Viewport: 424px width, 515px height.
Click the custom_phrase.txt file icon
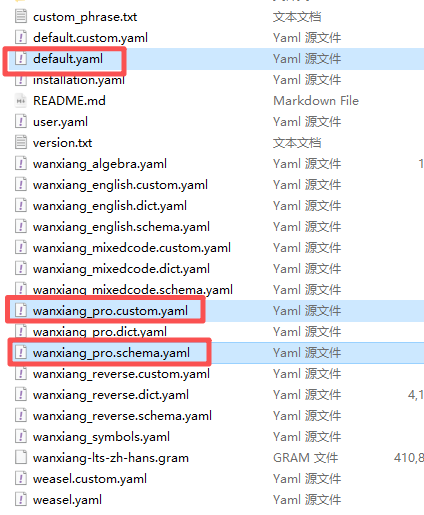(x=21, y=16)
